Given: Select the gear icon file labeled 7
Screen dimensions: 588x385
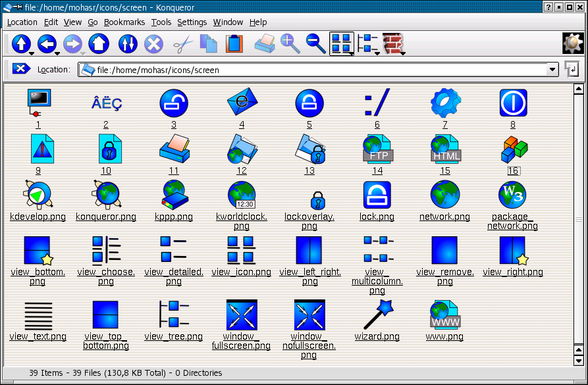Looking at the screenshot, I should (445, 103).
